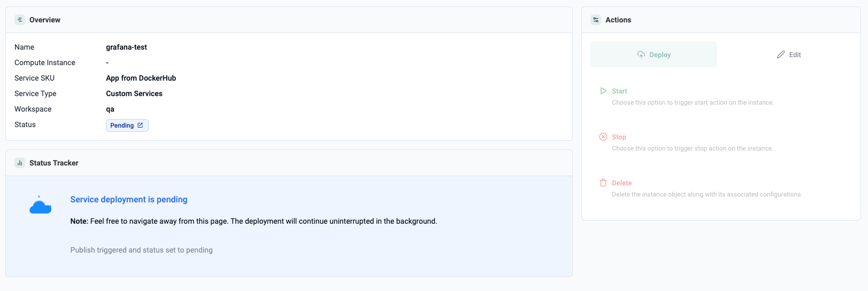Click 'Publish triggered and status set to pending' message
The width and height of the screenshot is (868, 291).
point(141,250)
